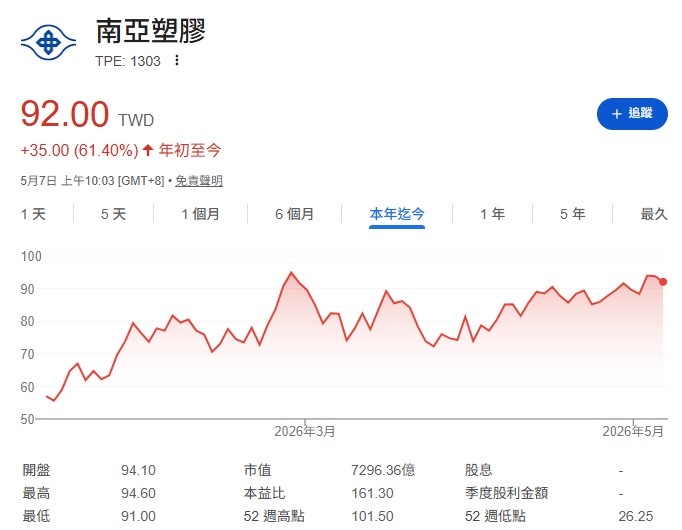Click the red current-price dot on chart
682x530 pixels.
click(x=663, y=282)
